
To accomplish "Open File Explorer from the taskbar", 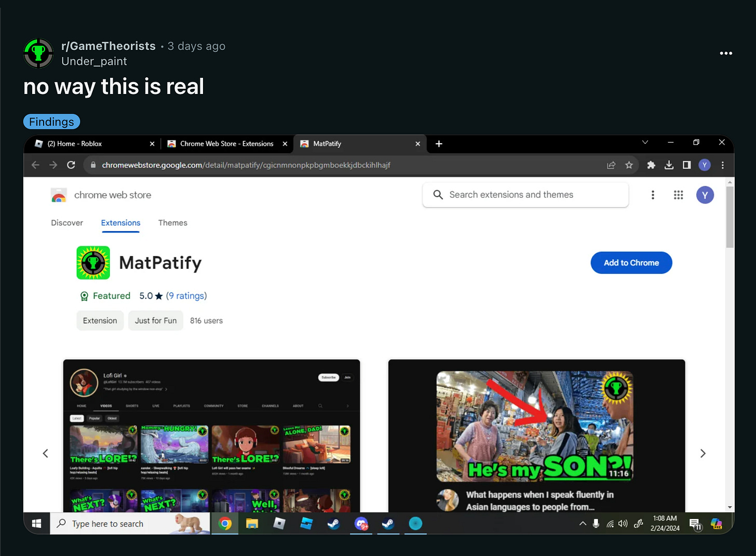I will [x=252, y=524].
